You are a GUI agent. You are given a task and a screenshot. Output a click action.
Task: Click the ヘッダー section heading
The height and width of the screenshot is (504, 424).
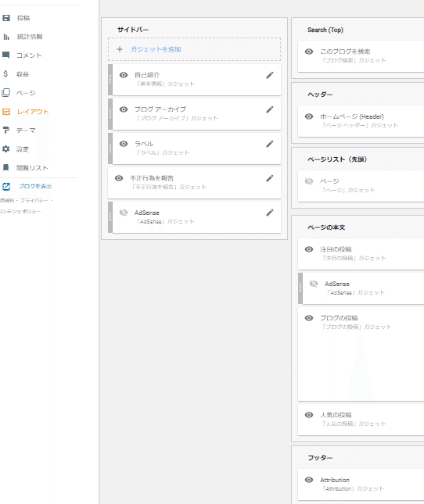320,95
